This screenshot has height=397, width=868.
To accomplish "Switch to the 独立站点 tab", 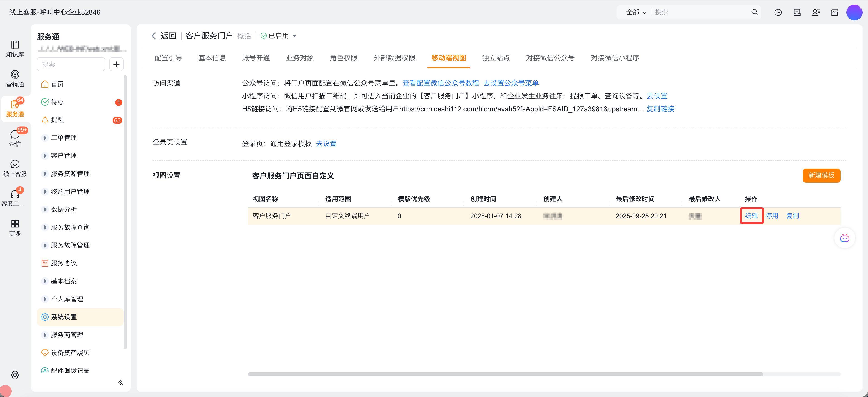I will click(x=496, y=58).
